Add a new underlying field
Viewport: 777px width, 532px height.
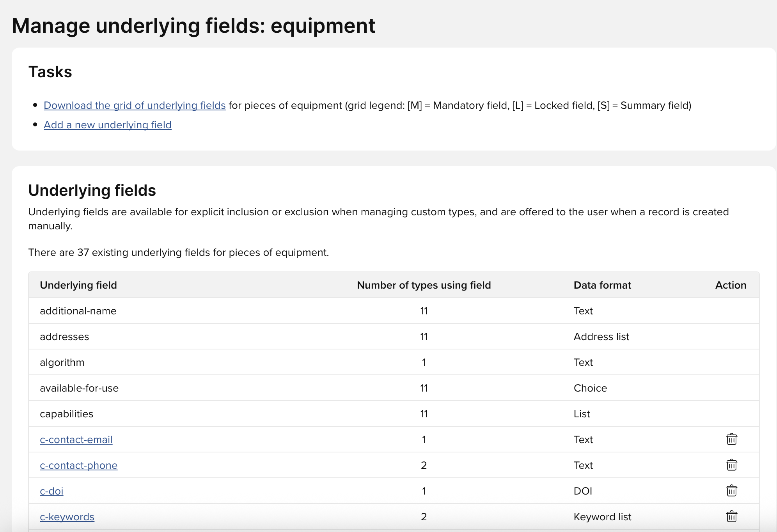click(x=108, y=125)
